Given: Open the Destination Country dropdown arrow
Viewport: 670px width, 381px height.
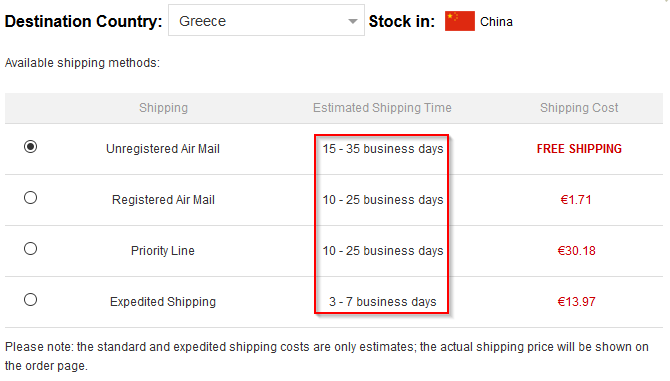Looking at the screenshot, I should click(x=353, y=21).
